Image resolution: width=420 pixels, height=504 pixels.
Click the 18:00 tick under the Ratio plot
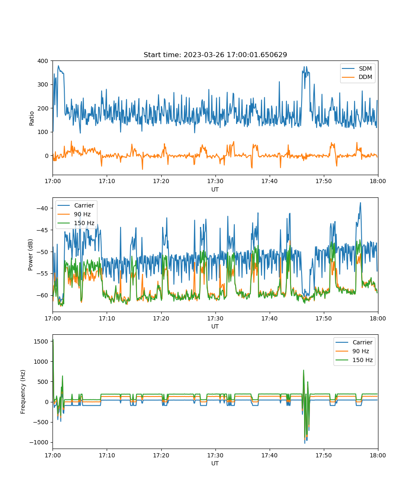(x=378, y=181)
